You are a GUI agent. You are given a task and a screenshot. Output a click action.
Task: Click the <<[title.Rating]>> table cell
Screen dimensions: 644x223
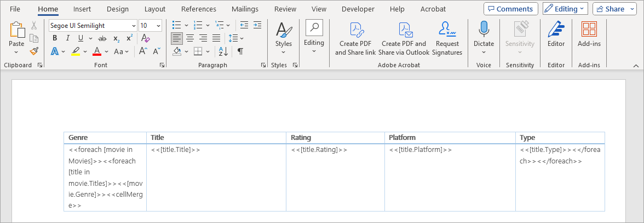(335, 178)
